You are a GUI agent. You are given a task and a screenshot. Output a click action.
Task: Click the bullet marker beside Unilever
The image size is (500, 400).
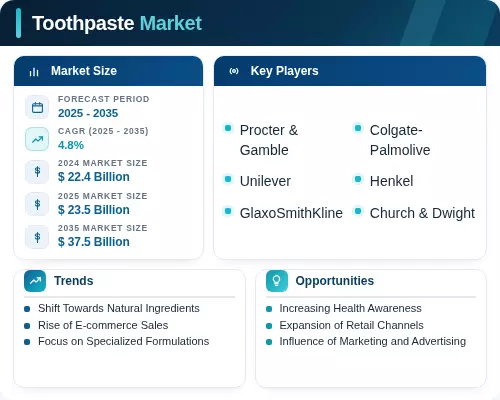tap(228, 179)
